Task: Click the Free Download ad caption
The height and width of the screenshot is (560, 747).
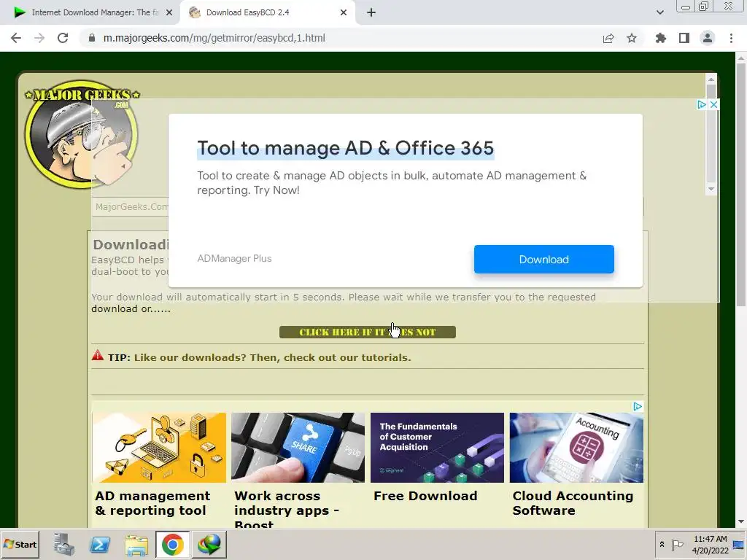Action: coord(425,496)
